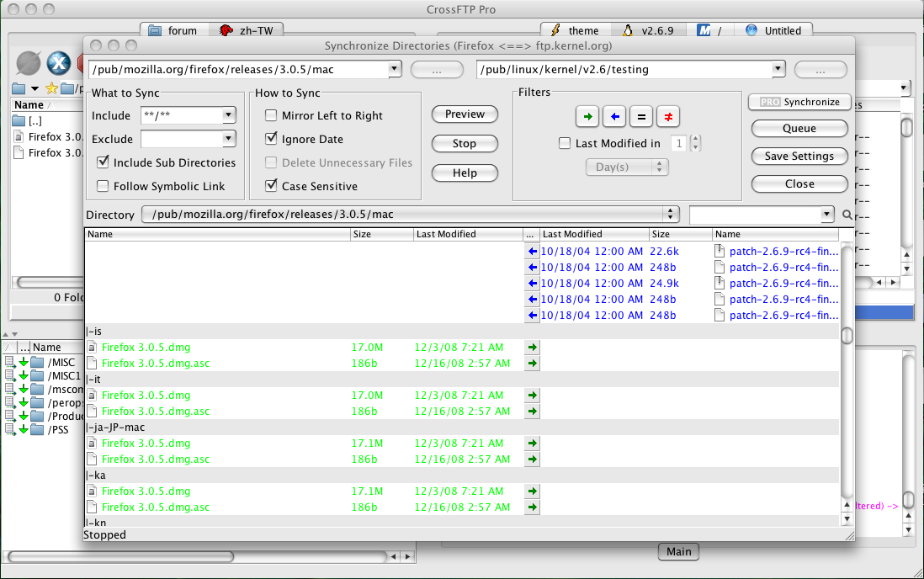
Task: Enable Mirror Left to Right
Action: point(271,116)
